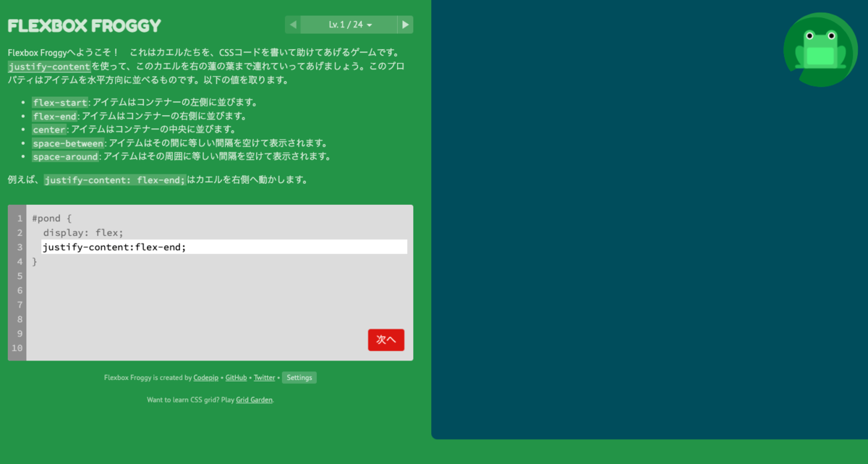Click the space-between code keyword

68,143
